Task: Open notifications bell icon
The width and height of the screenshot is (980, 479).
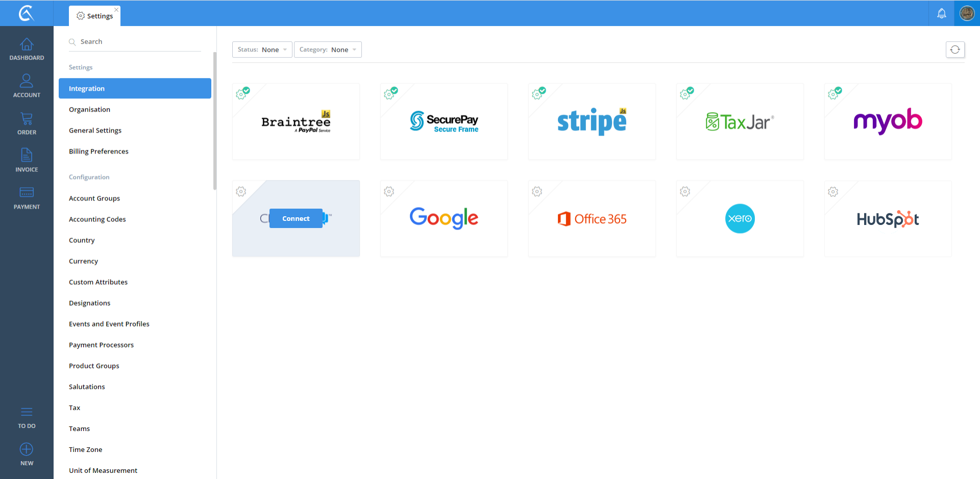Action: click(x=941, y=13)
